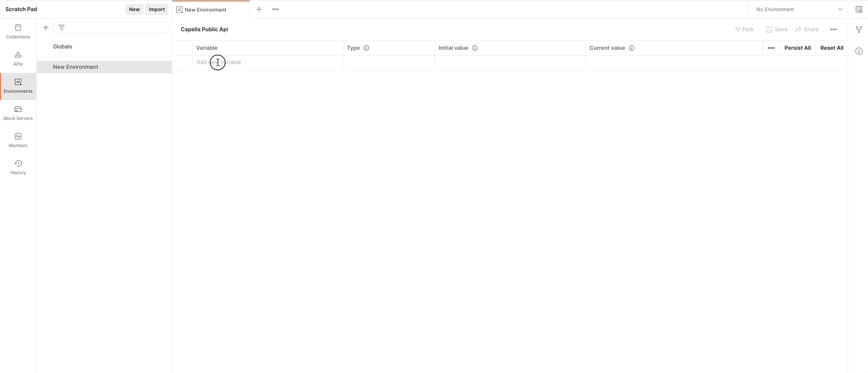Click the filter icon in the sidebar search
The image size is (868, 373).
[62, 28]
